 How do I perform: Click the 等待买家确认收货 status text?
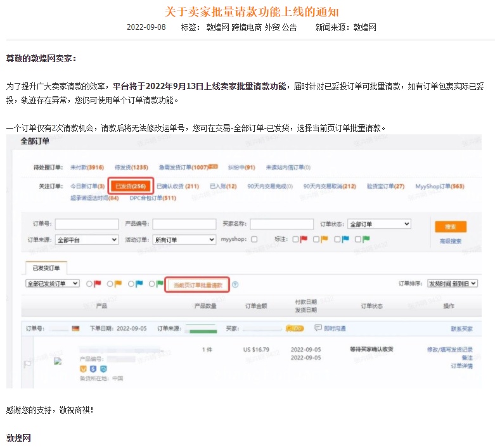tap(371, 349)
